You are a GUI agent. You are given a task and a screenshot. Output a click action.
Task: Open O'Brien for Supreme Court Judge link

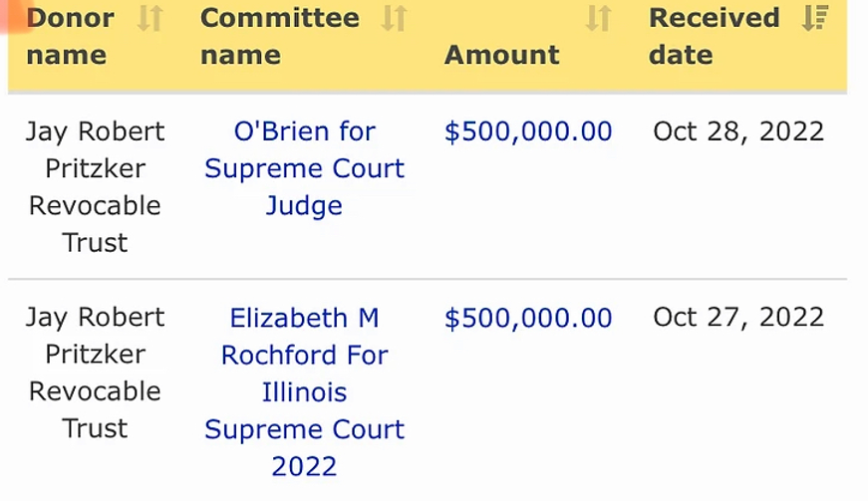click(304, 168)
